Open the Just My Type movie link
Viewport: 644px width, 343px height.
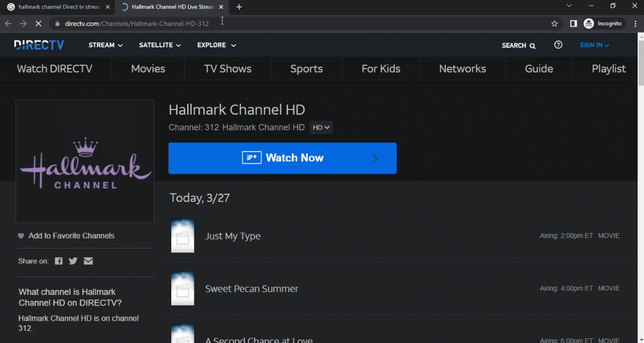pos(233,236)
